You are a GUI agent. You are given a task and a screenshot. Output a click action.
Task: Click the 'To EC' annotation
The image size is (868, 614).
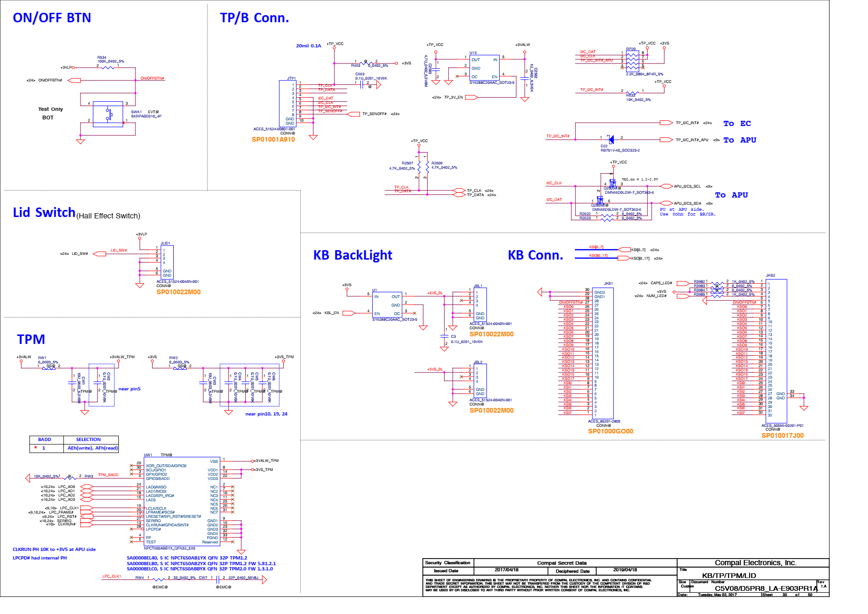[737, 124]
